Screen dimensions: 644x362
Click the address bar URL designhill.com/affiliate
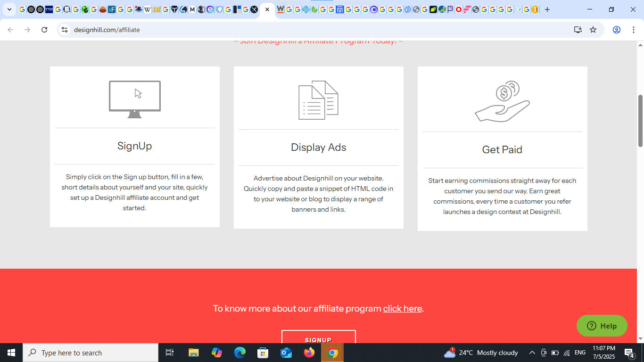coord(107,30)
